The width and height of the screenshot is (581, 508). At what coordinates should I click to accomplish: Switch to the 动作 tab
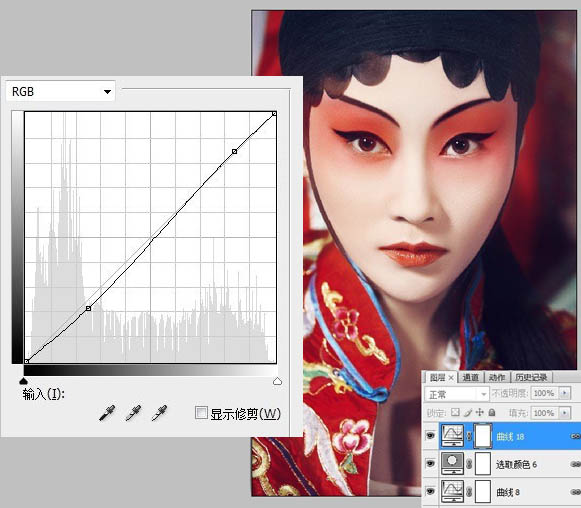coord(497,378)
